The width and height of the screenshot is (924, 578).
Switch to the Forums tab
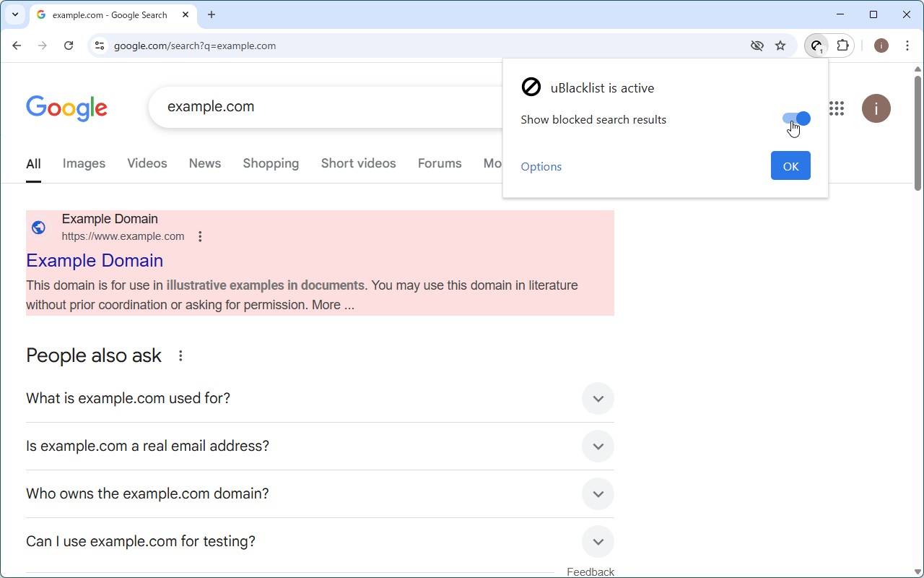pos(440,163)
